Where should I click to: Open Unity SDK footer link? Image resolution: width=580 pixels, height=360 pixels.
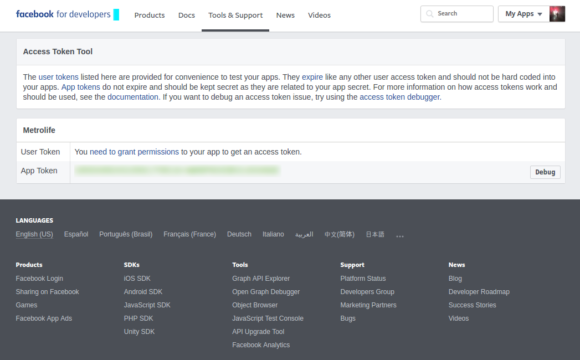tap(139, 332)
